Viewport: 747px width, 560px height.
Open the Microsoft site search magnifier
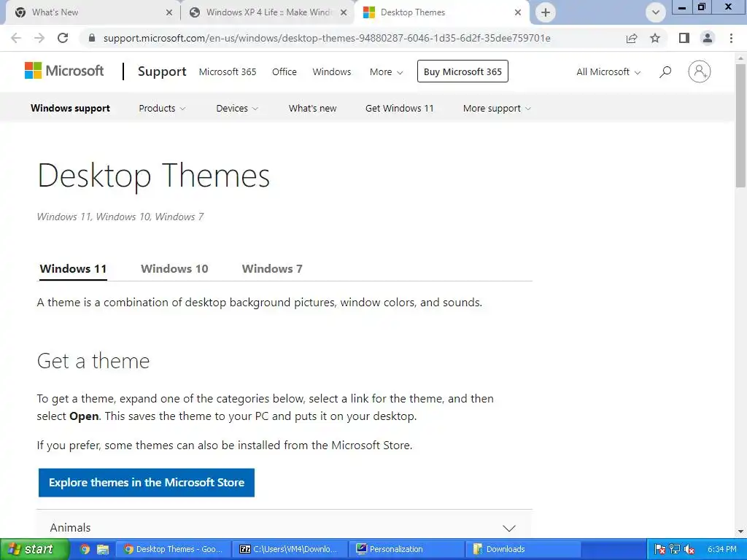[x=665, y=71]
